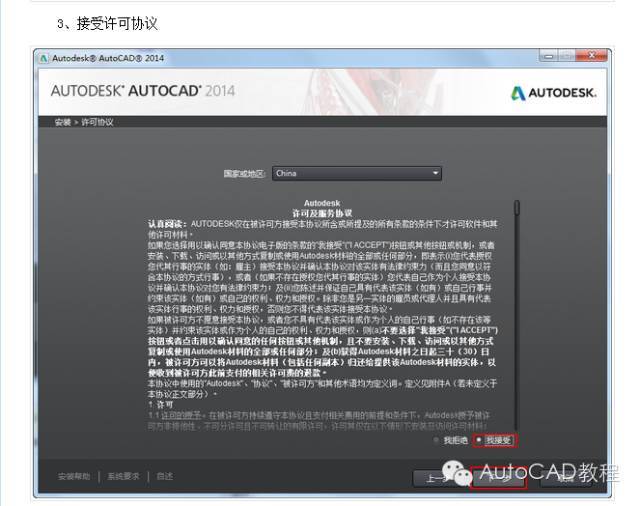Minimize the AutoCAD 2014 installer window
The height and width of the screenshot is (506, 640).
[548, 56]
